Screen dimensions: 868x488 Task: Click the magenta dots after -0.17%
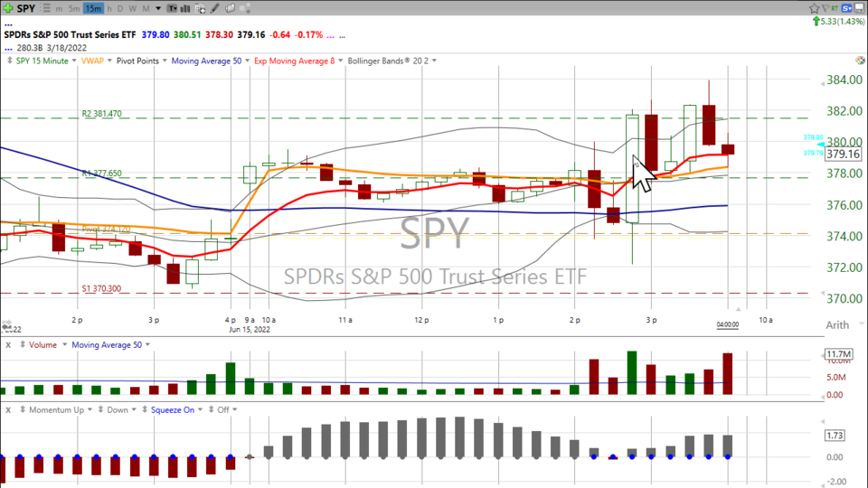[331, 36]
